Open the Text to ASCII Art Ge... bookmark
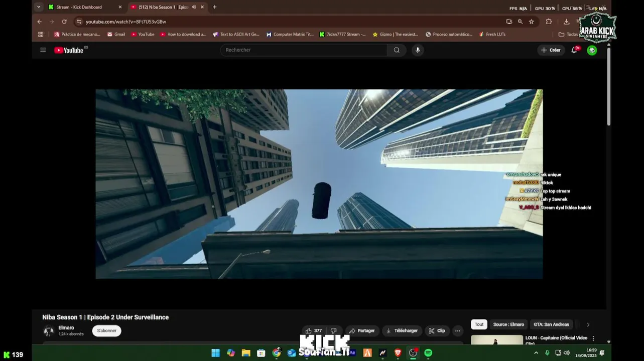Viewport: 644px width, 361px height. pyautogui.click(x=236, y=35)
